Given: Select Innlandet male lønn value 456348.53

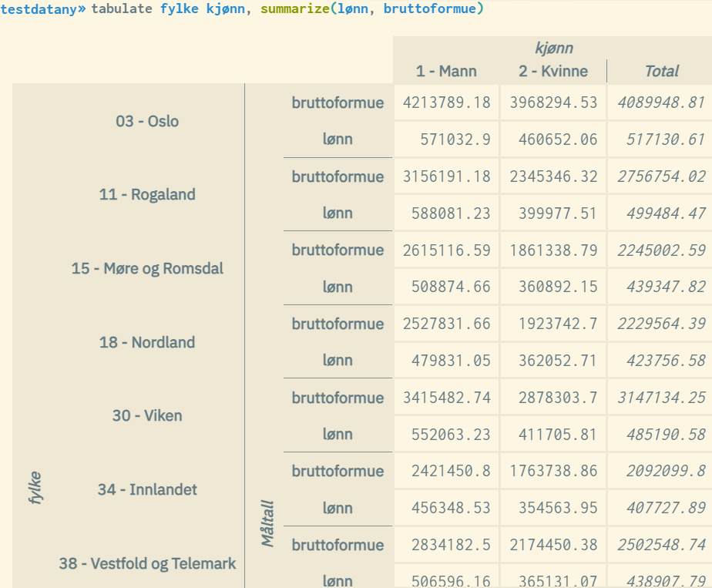Looking at the screenshot, I should (446, 509).
